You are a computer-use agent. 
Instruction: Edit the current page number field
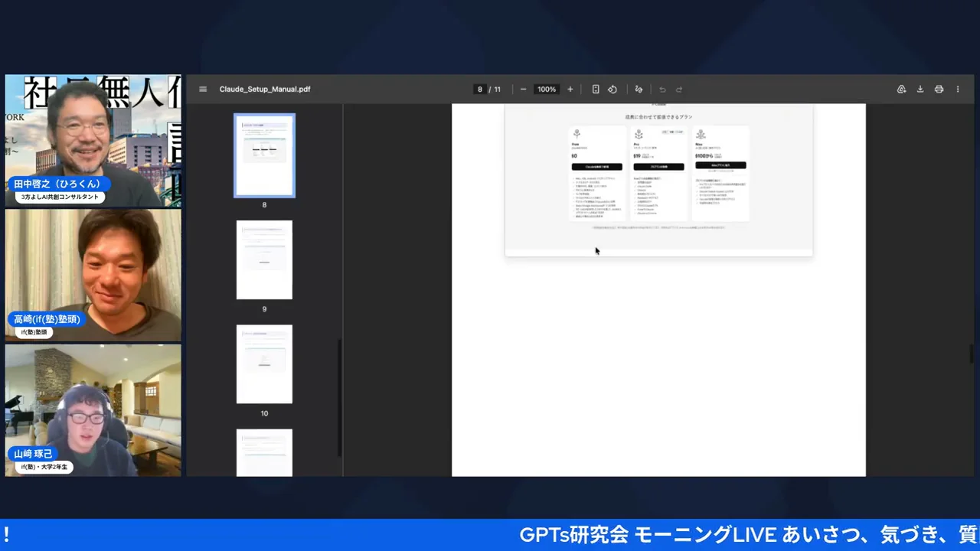(480, 90)
